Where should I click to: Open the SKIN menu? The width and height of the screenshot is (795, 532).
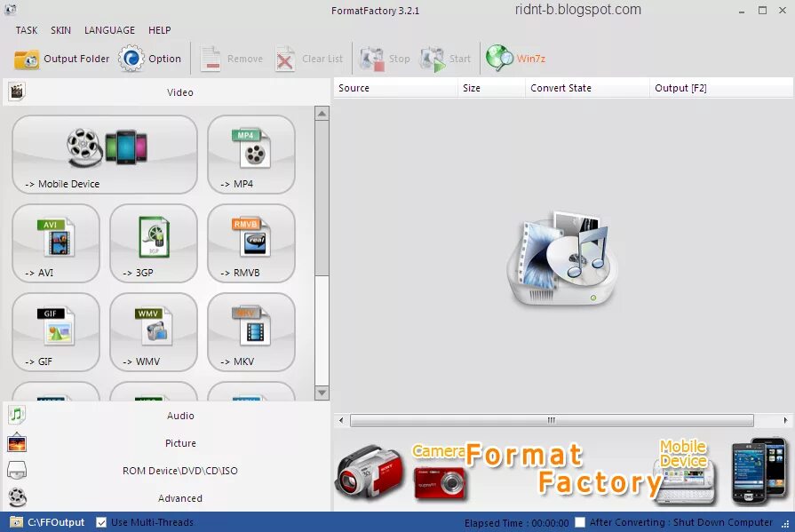[x=60, y=30]
